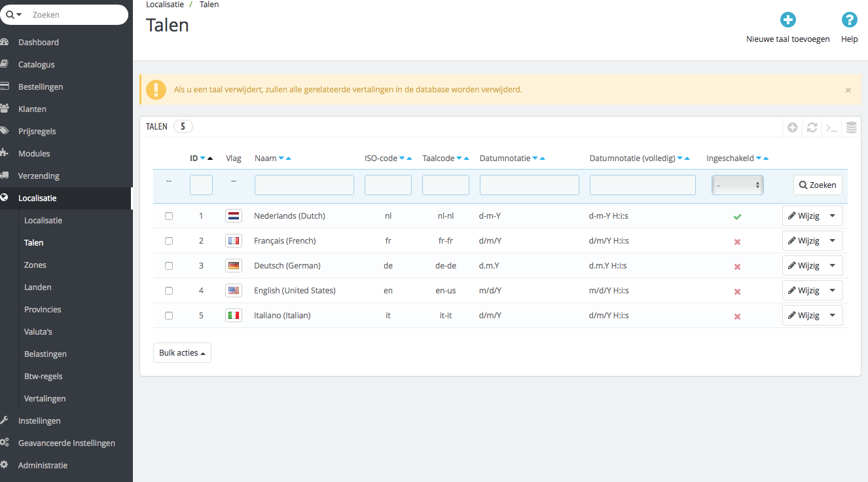This screenshot has height=482, width=868.
Task: Expand the dropdown arrow beside Wijzig for Nederlands
Action: coord(833,216)
